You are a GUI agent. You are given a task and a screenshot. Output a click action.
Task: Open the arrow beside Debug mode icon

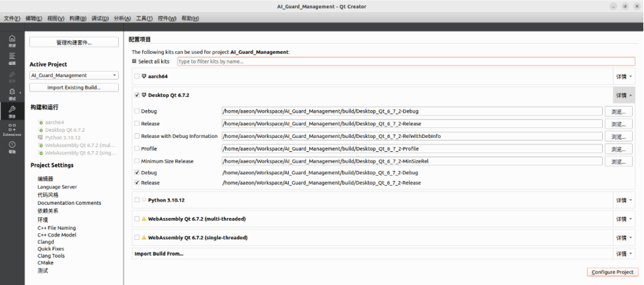[21, 92]
